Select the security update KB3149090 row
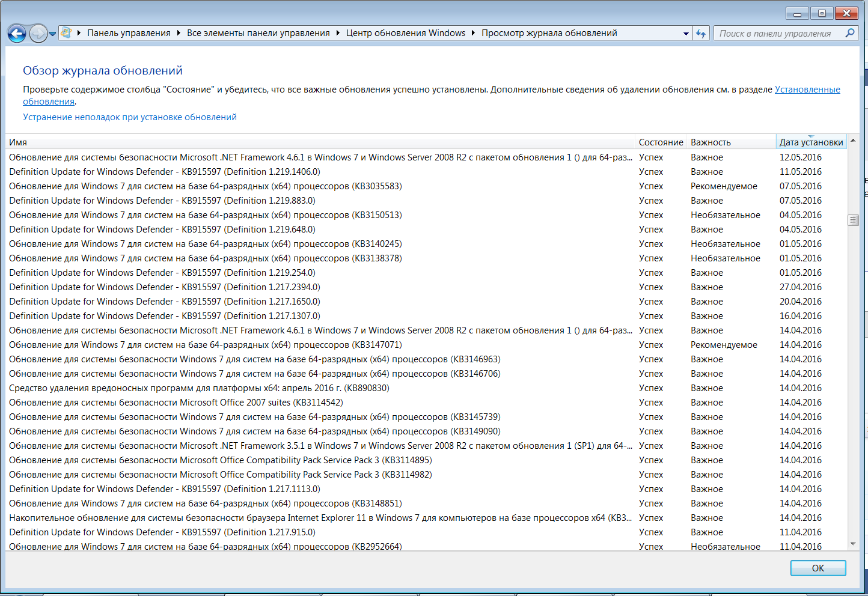This screenshot has width=868, height=596. coord(426,431)
